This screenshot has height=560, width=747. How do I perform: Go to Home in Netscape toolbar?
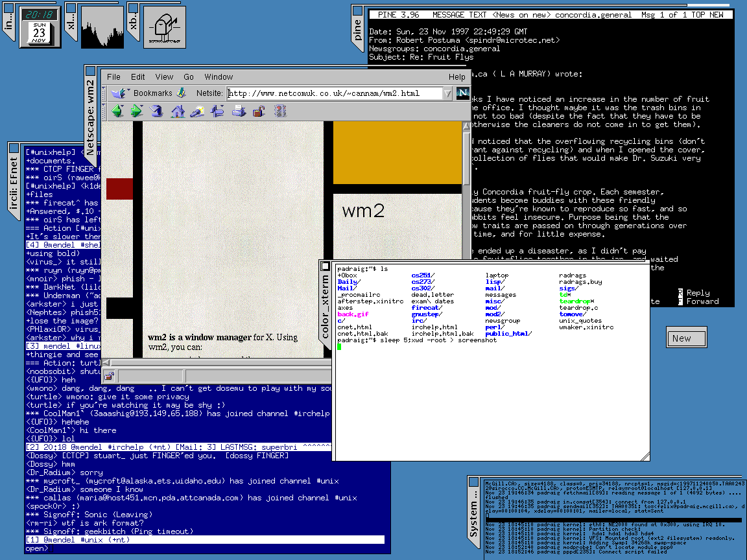pos(178,111)
